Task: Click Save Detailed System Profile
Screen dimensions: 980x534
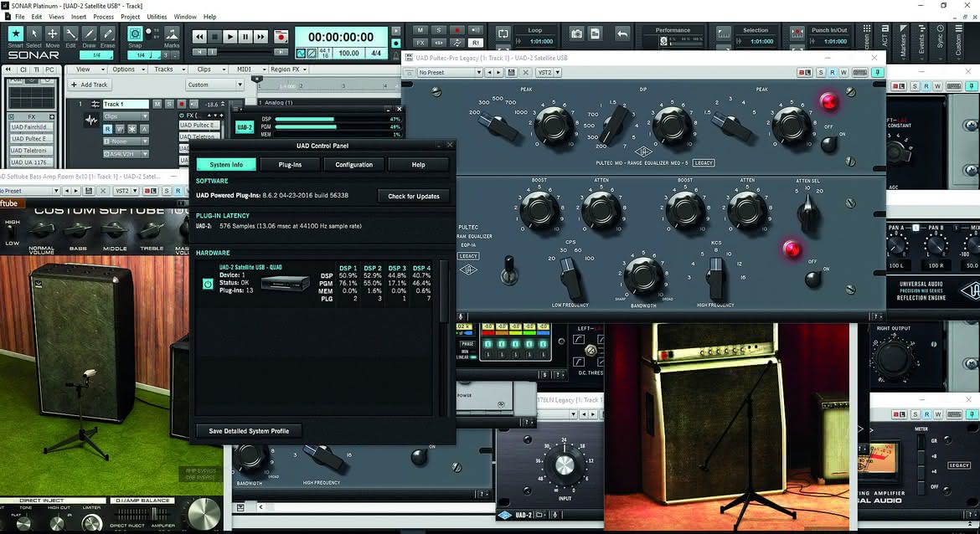Action: (x=249, y=431)
